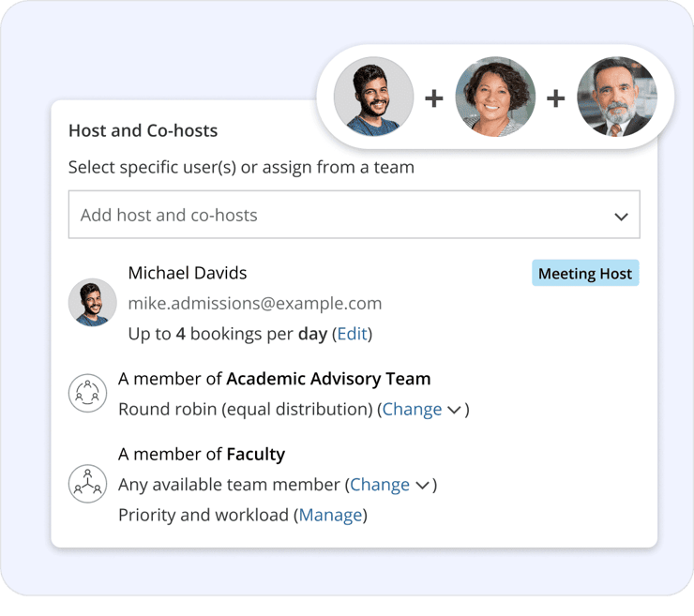The image size is (694, 616).
Task: Click Change link for Round robin distribution
Action: 412,410
